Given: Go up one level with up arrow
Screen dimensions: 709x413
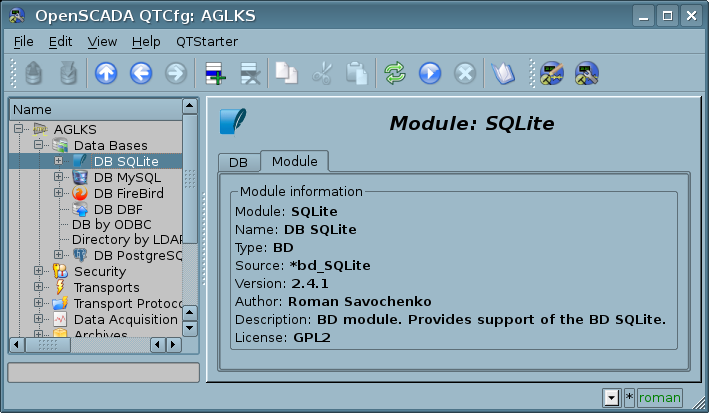Looking at the screenshot, I should [x=106, y=73].
